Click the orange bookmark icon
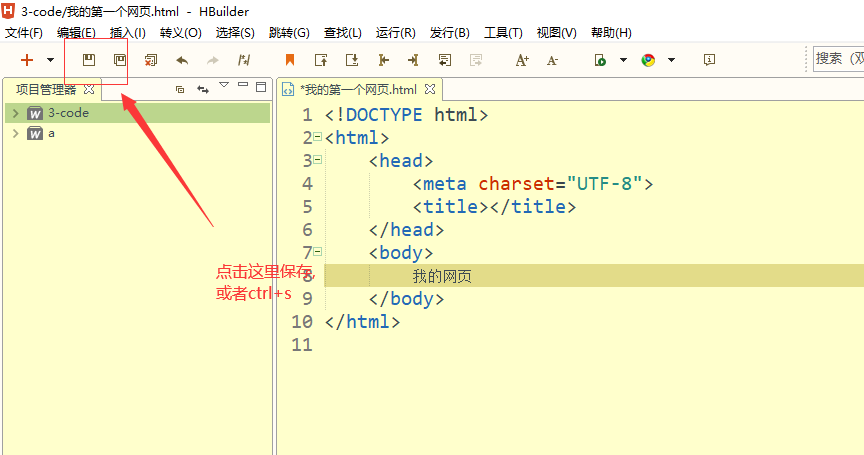Image resolution: width=864 pixels, height=455 pixels. (290, 60)
